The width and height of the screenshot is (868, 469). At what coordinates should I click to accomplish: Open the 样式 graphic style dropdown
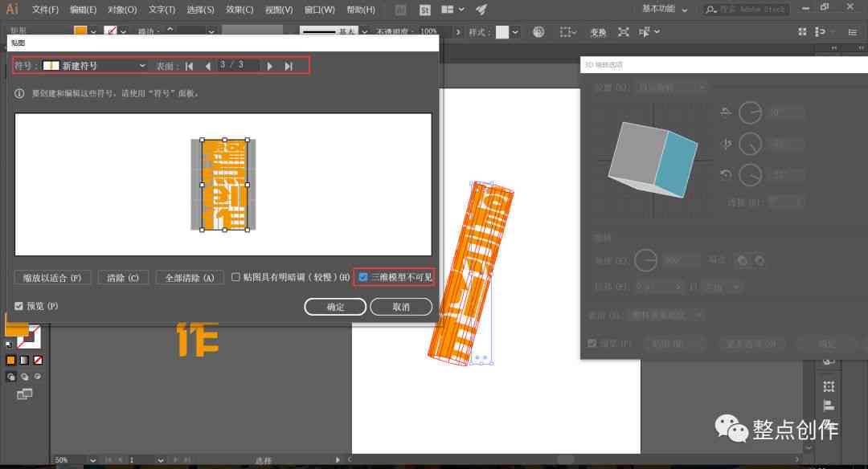(x=515, y=32)
